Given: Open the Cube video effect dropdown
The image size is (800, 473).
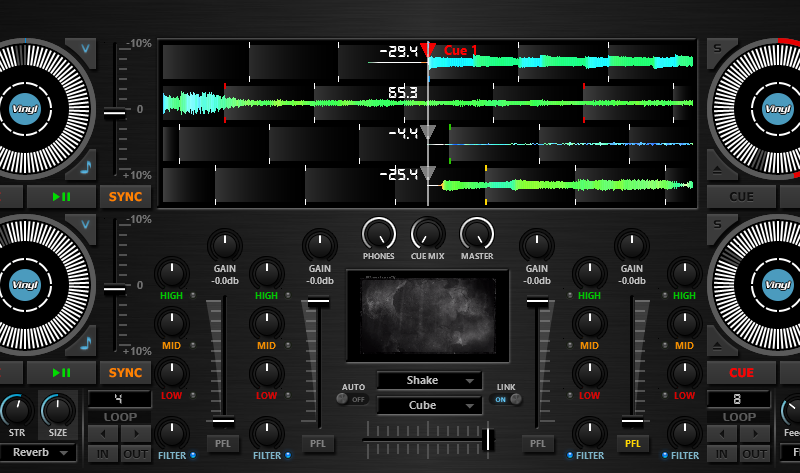Looking at the screenshot, I should [430, 406].
